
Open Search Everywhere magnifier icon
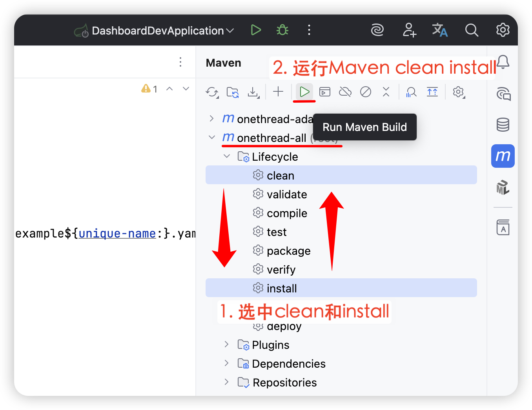point(472,30)
